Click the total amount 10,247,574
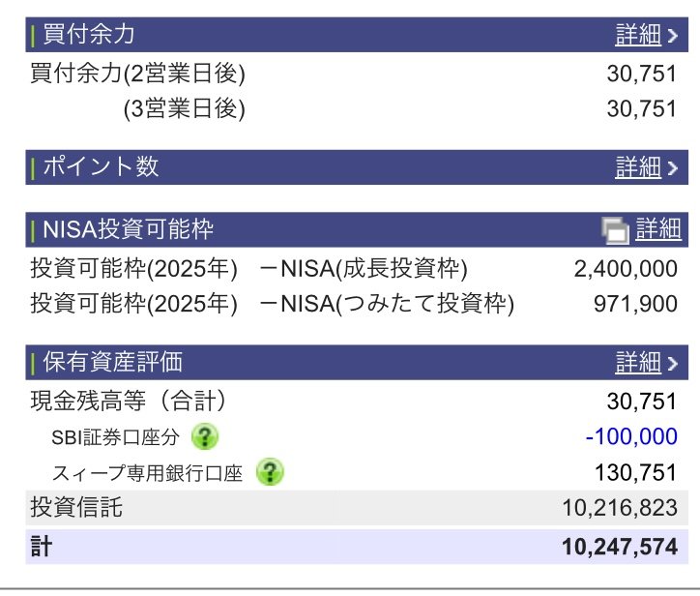Image resolution: width=700 pixels, height=596 pixels. coord(619,547)
